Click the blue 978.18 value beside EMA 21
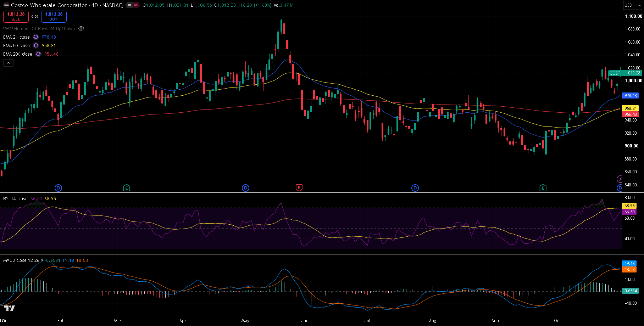This screenshot has height=326, width=644. tap(49, 37)
